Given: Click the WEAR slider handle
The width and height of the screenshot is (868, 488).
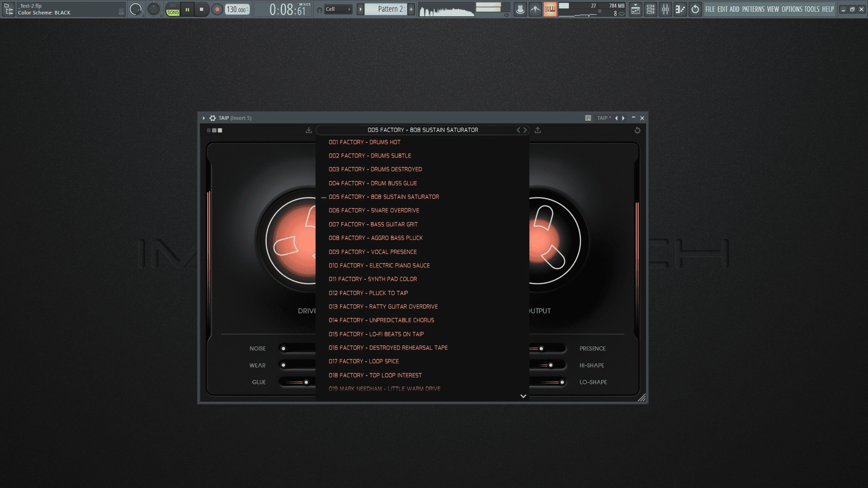Looking at the screenshot, I should (283, 365).
